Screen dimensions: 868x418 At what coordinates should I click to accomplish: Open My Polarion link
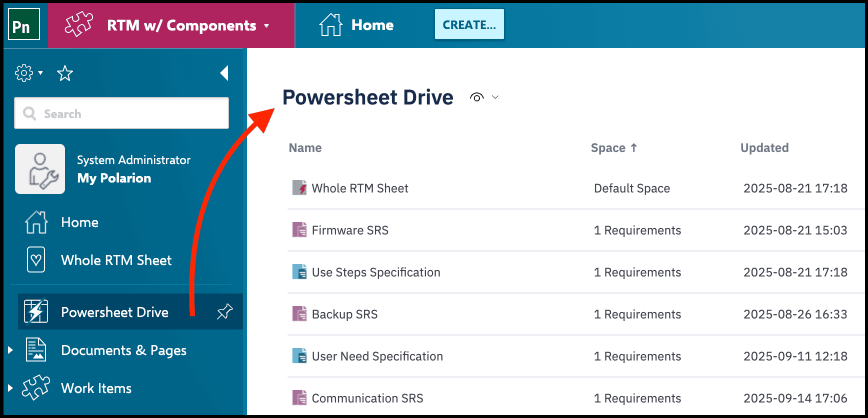point(114,178)
